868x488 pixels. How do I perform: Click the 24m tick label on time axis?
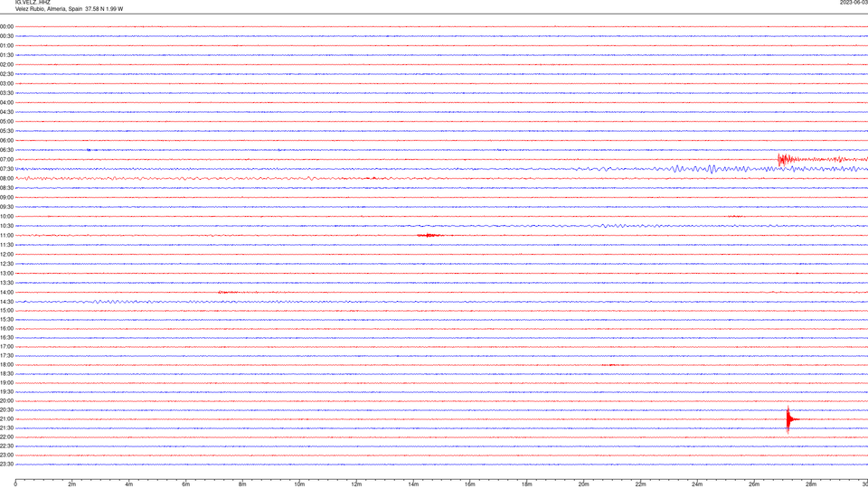tap(697, 484)
